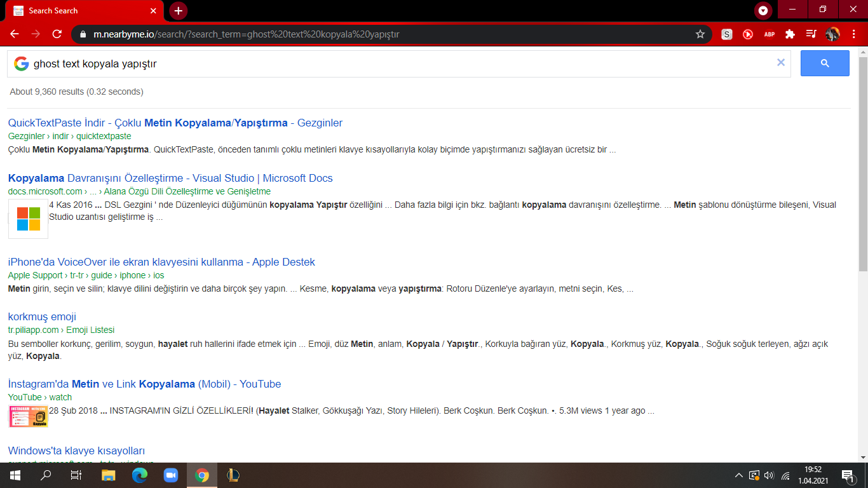
Task: Click the Microsoft logo thumbnail
Action: [x=28, y=219]
